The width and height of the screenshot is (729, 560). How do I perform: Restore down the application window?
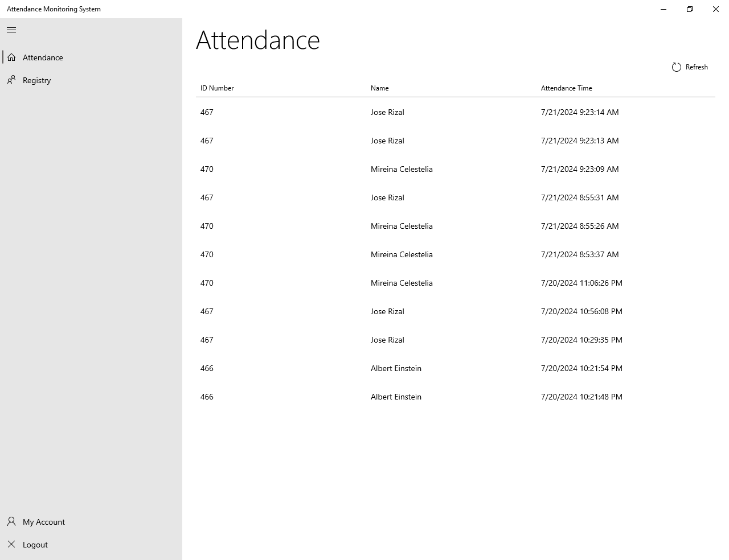coord(690,9)
